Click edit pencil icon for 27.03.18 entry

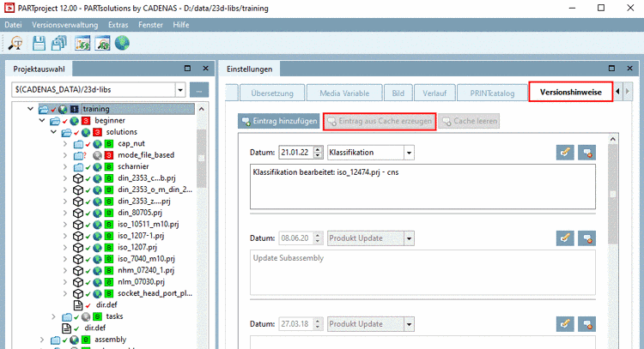click(565, 323)
